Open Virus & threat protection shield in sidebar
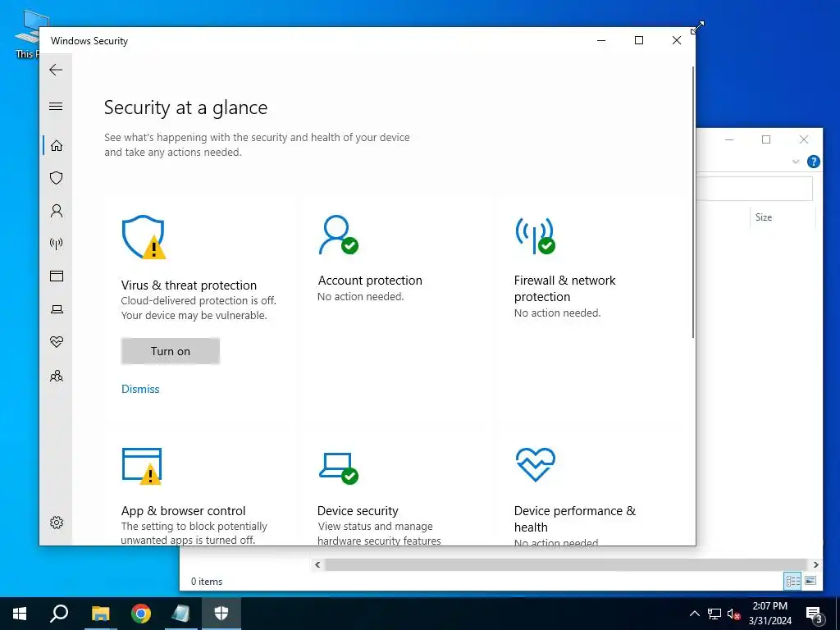 tap(57, 178)
